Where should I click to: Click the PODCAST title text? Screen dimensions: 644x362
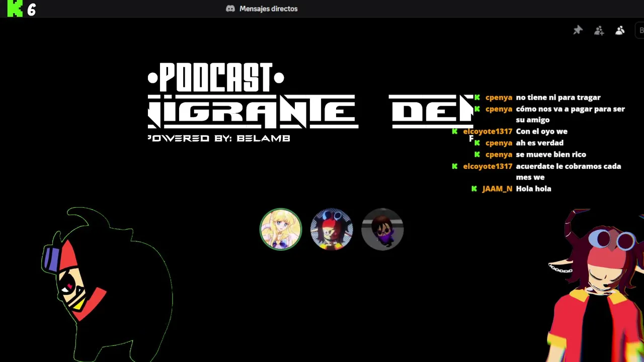point(216,78)
